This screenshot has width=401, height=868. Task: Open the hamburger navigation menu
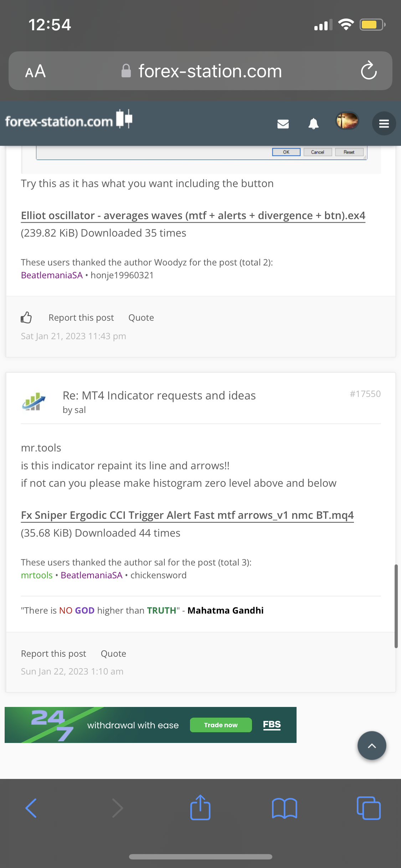(384, 124)
